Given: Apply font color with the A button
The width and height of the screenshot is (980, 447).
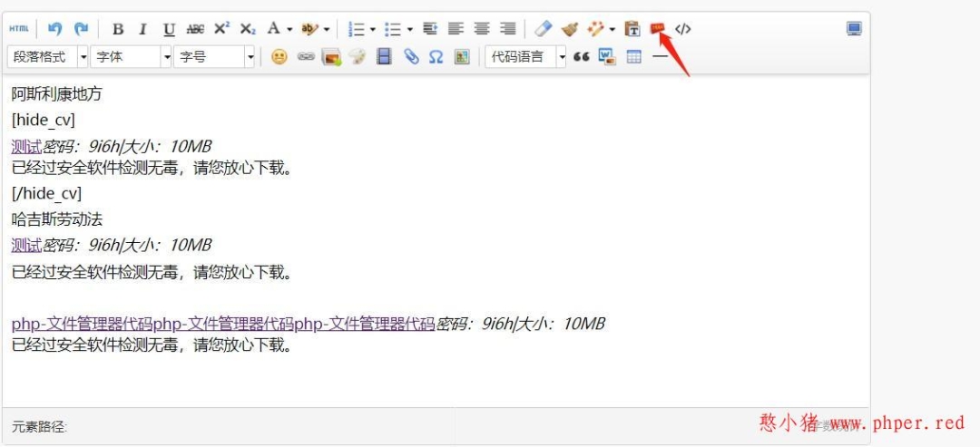Looking at the screenshot, I should point(274,29).
